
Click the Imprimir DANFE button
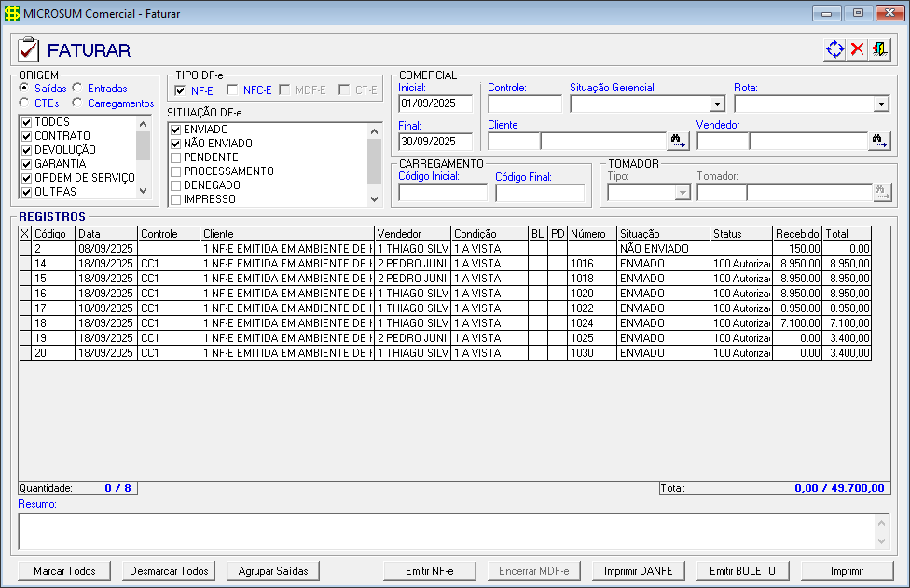[638, 571]
